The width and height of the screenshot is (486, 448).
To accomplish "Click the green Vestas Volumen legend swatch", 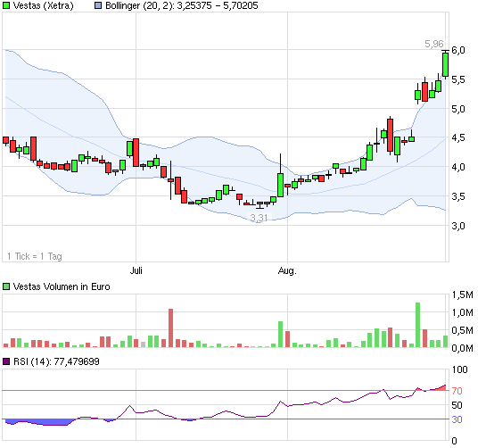I will coord(6,286).
